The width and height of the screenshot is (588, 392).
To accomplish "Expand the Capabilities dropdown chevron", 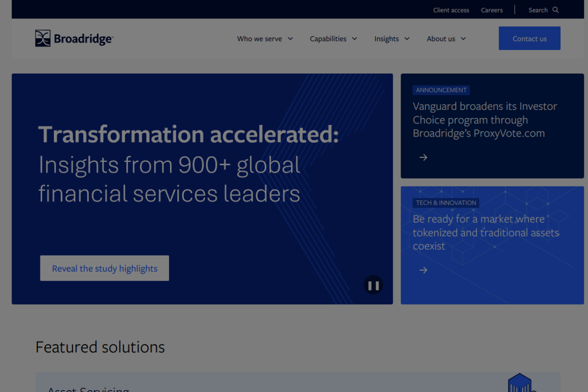I will 355,39.
